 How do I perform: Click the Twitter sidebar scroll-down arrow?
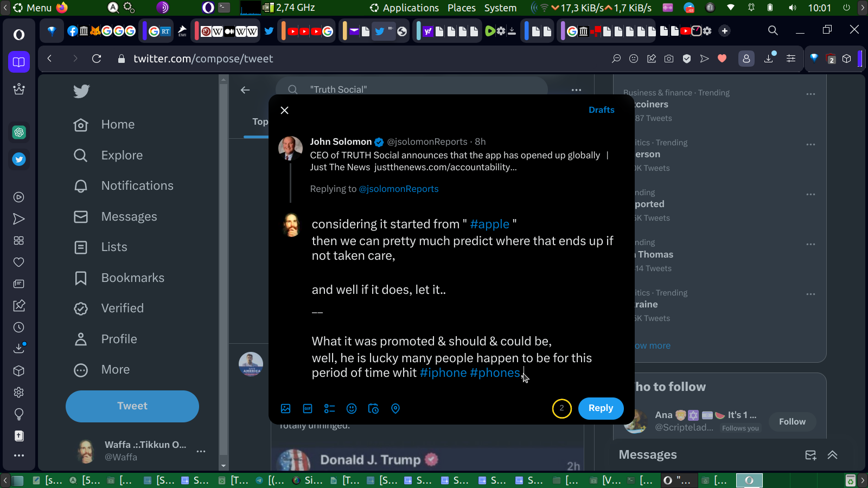(223, 466)
